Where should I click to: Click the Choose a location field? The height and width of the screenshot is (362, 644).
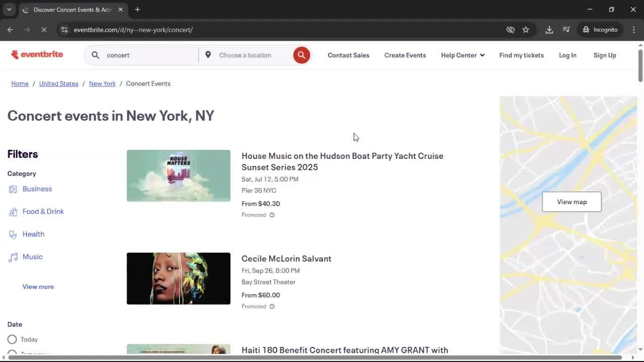coord(252,55)
